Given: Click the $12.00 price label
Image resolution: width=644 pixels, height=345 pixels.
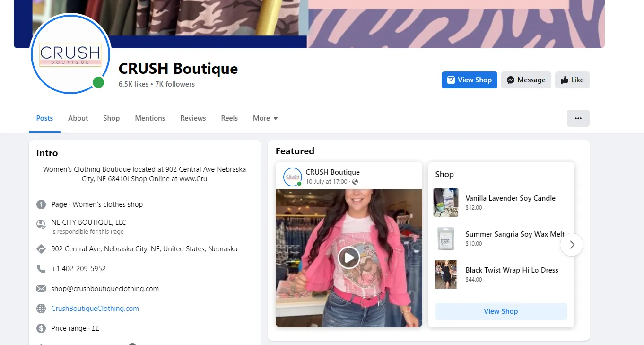Looking at the screenshot, I should 474,208.
